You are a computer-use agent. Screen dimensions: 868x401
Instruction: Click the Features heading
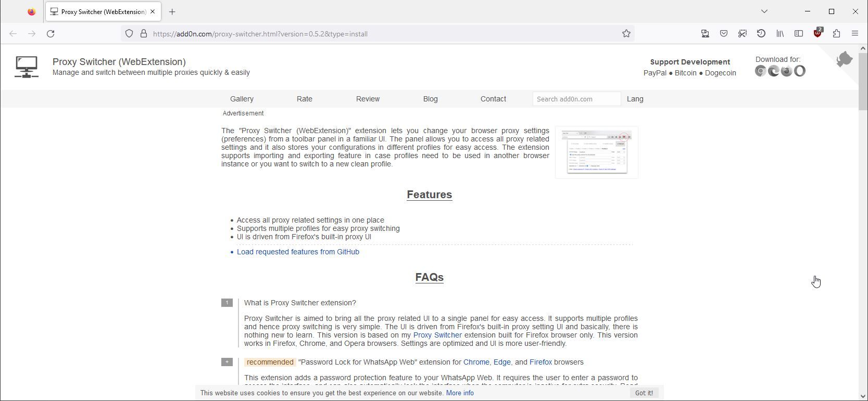click(430, 195)
